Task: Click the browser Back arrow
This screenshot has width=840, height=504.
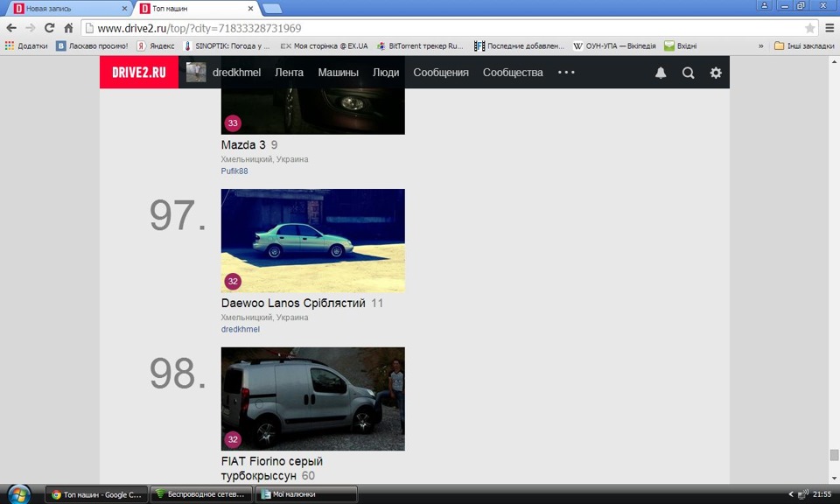Action: point(11,28)
